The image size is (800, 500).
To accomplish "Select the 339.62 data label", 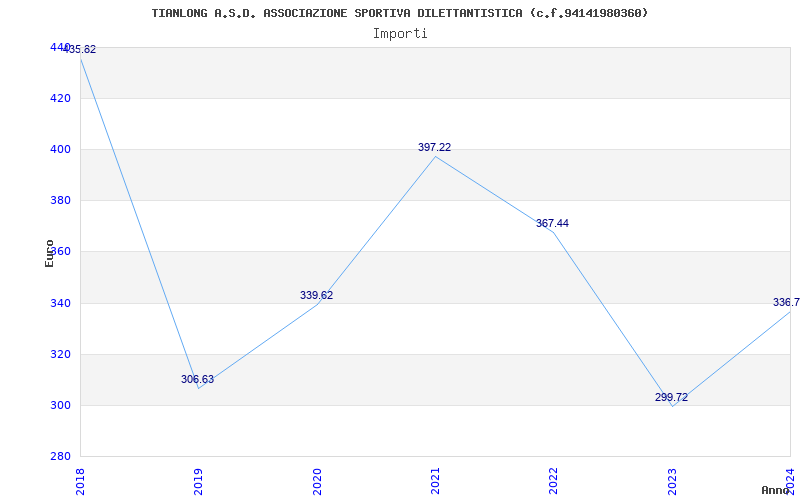I will click(x=316, y=295).
